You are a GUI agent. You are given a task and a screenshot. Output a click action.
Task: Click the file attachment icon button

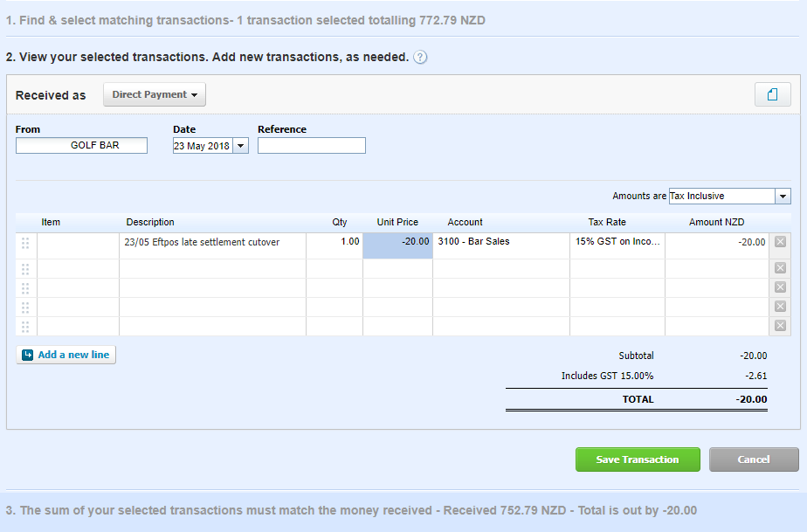pos(772,94)
